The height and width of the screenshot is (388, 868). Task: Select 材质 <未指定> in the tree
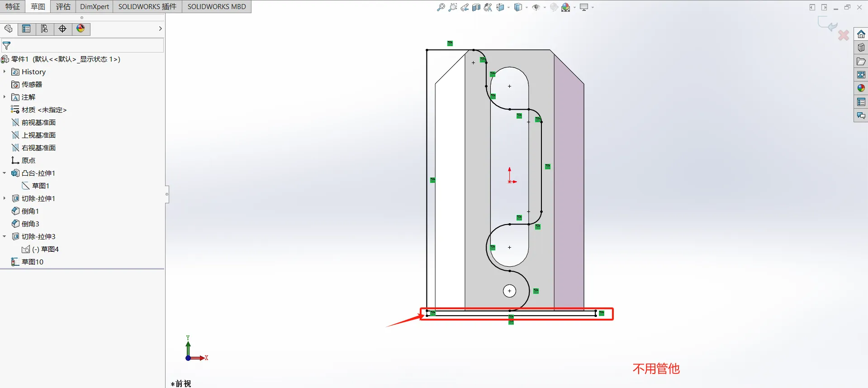pos(39,110)
